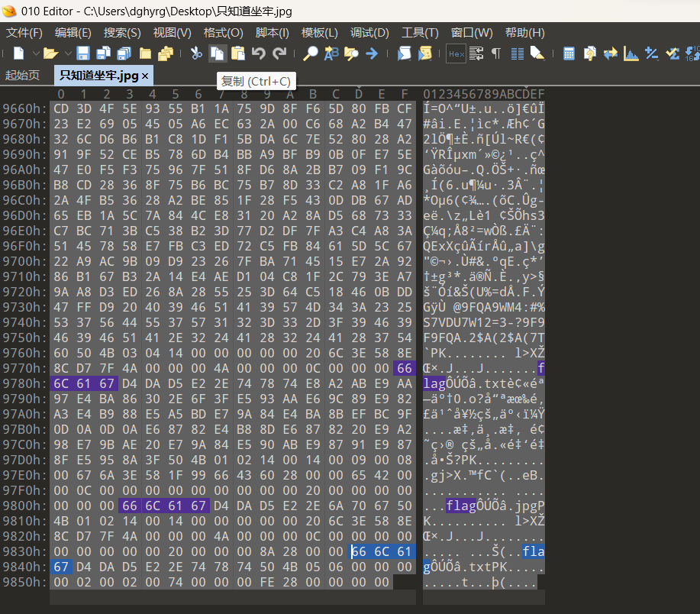Screen dimensions: 700x614
Task: Click the Find magnifier icon
Action: click(310, 53)
